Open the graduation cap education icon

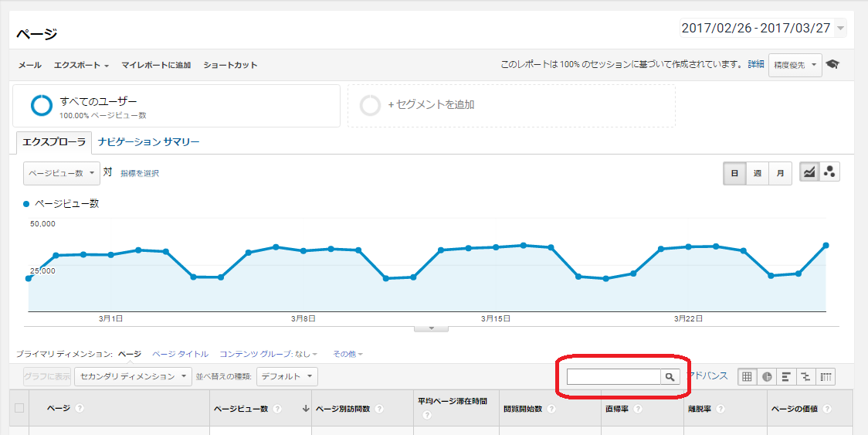click(832, 65)
